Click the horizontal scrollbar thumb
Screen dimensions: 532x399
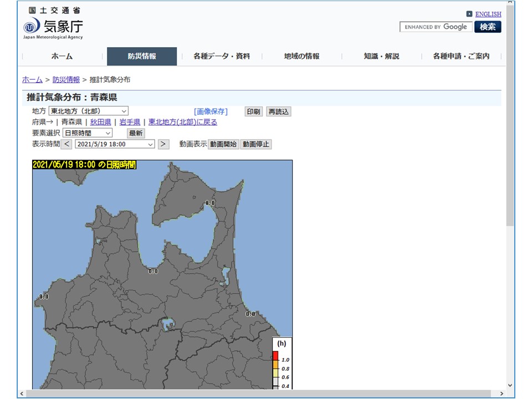[x=259, y=393]
